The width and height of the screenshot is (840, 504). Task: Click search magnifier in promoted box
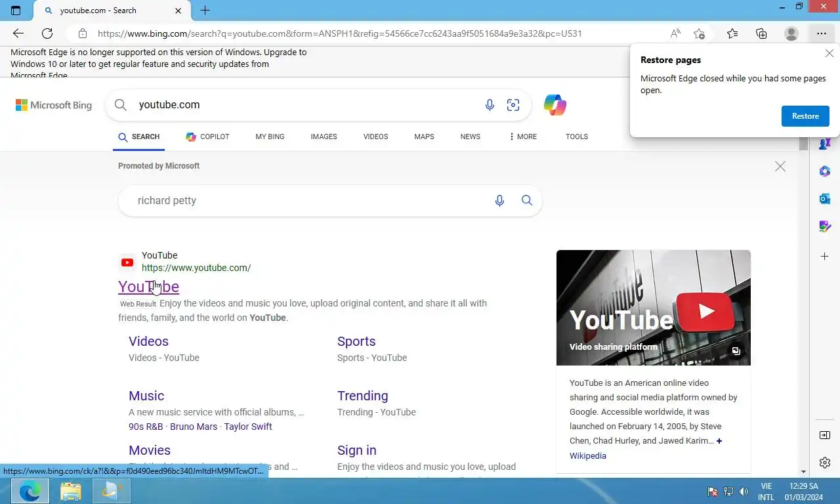point(527,200)
